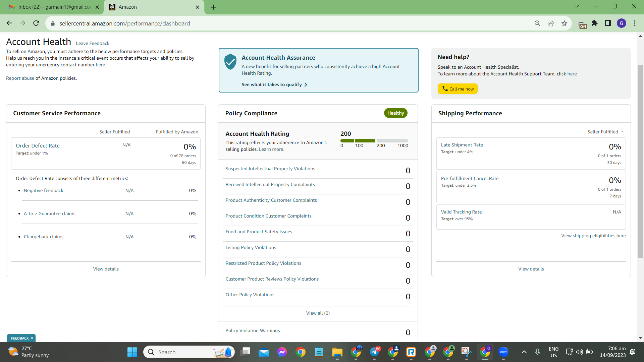
Task: Click Learn more about Account Health Rating
Action: coord(271,149)
